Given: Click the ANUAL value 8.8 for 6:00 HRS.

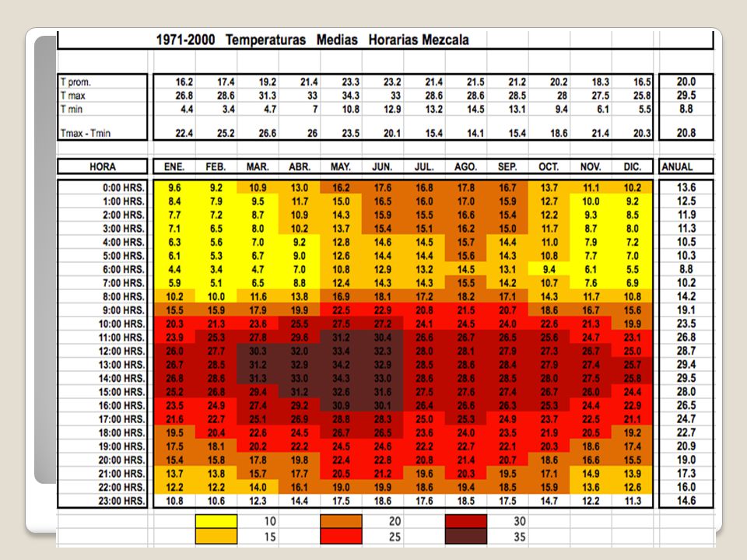Looking at the screenshot, I should click(x=686, y=268).
